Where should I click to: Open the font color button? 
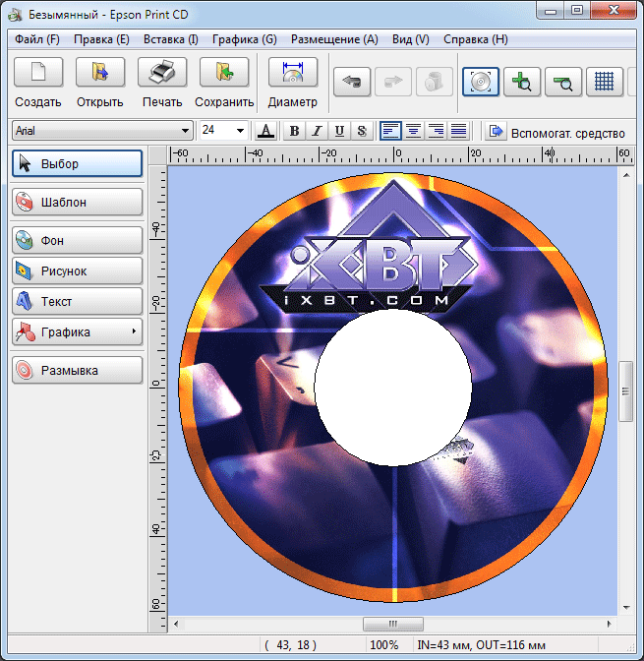[265, 131]
